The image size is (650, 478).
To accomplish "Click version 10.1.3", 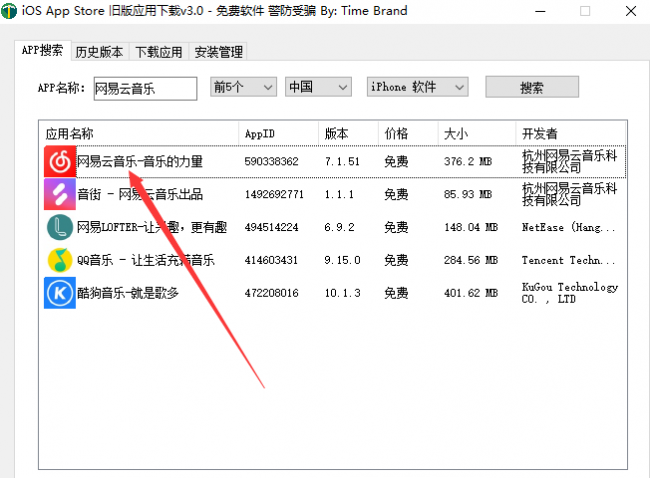I will pyautogui.click(x=342, y=293).
